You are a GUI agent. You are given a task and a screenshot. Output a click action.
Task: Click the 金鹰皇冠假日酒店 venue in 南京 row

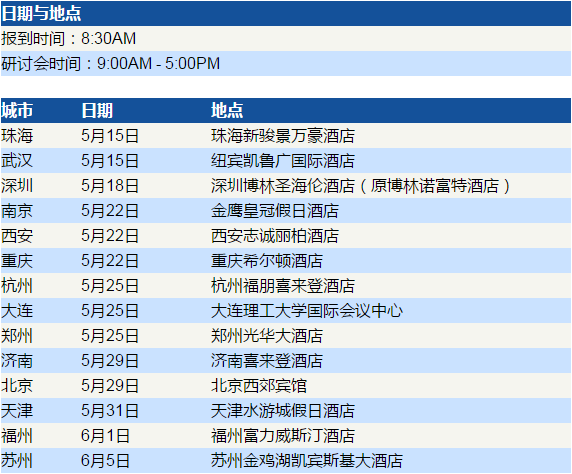(275, 211)
